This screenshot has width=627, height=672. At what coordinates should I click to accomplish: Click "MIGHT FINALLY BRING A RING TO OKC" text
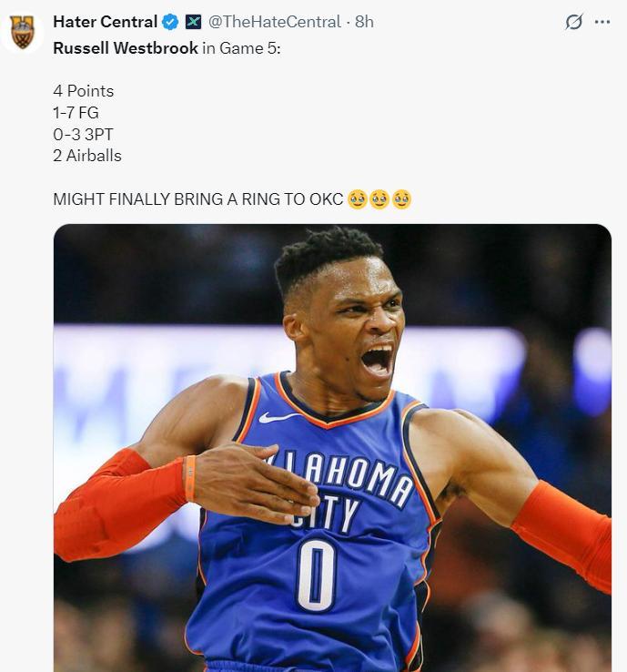tap(198, 199)
